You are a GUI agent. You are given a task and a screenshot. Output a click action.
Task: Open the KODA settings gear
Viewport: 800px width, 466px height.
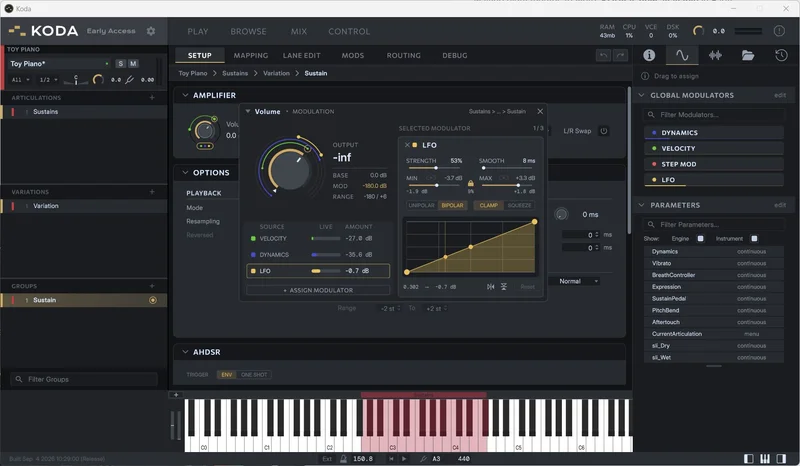tap(151, 31)
